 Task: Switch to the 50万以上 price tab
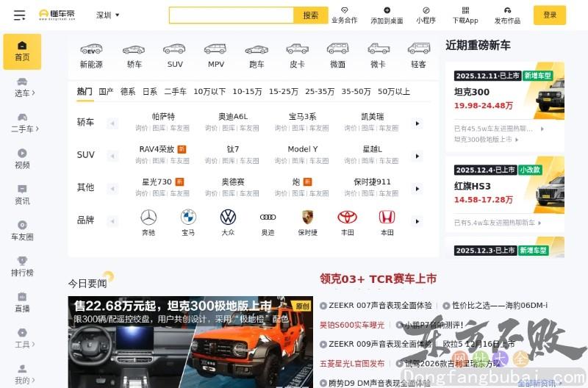[x=394, y=91]
